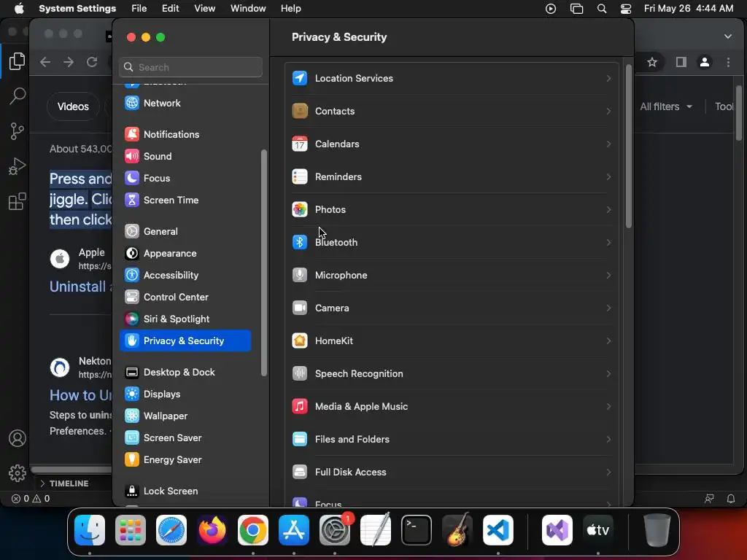This screenshot has height=560, width=747.
Task: Select Screen Saver in the sidebar
Action: pos(185,438)
